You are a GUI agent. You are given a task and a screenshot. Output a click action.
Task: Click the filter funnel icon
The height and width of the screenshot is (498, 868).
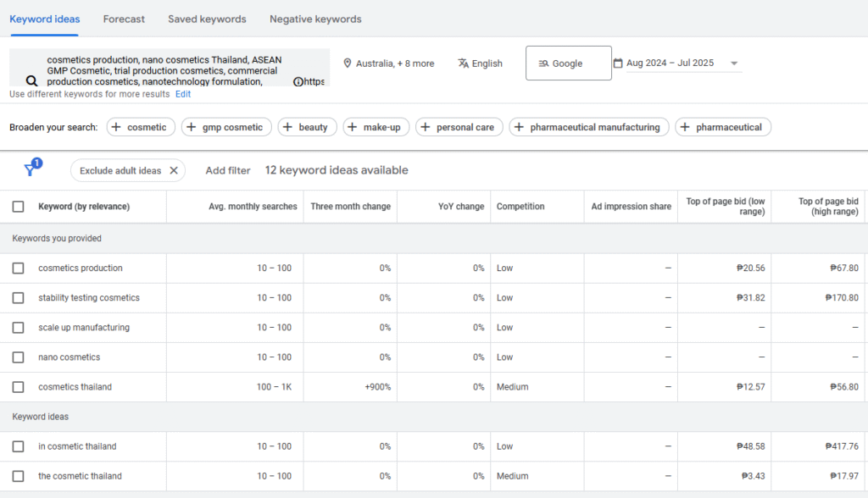point(31,169)
